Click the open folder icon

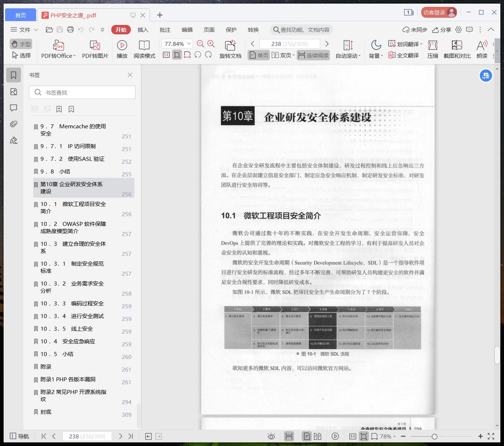(49, 30)
